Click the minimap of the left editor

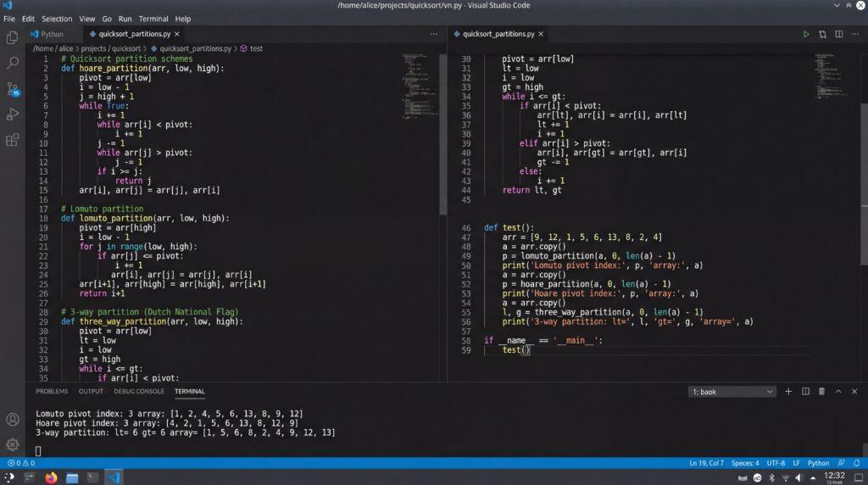pos(420,86)
